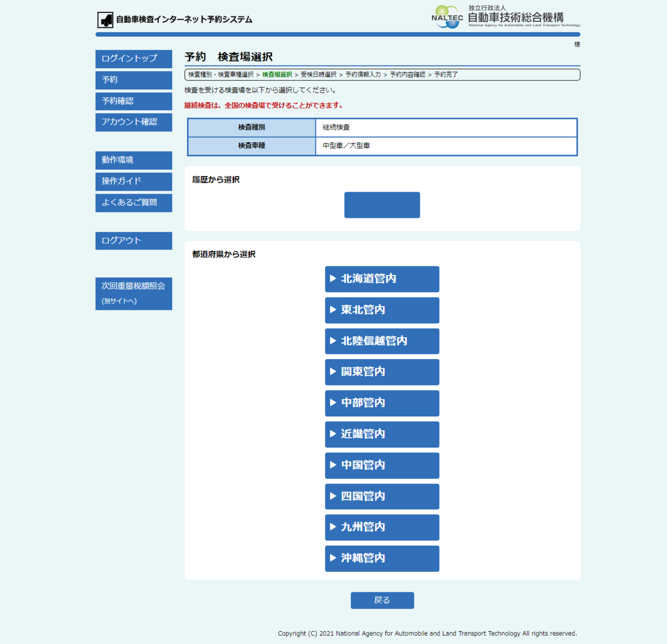Expand 北海道管内 region
This screenshot has height=644, width=667.
click(382, 279)
